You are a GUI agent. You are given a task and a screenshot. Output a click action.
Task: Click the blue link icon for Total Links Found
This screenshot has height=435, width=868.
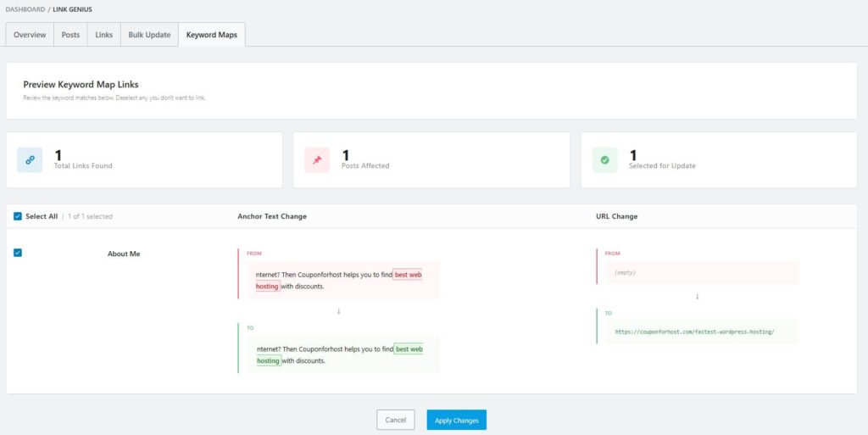coord(30,160)
